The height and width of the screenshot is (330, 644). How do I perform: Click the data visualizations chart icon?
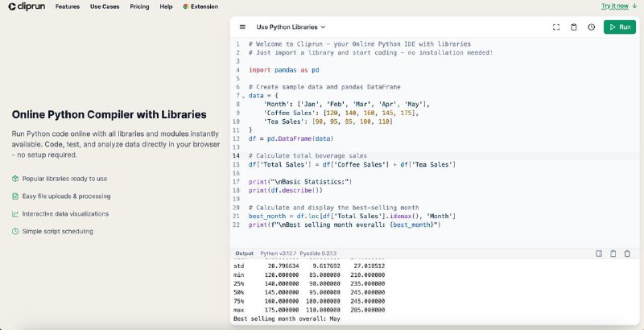point(15,214)
